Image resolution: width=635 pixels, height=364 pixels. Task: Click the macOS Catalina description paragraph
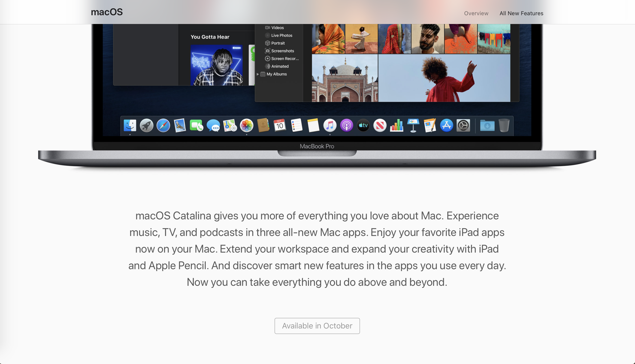[317, 249]
